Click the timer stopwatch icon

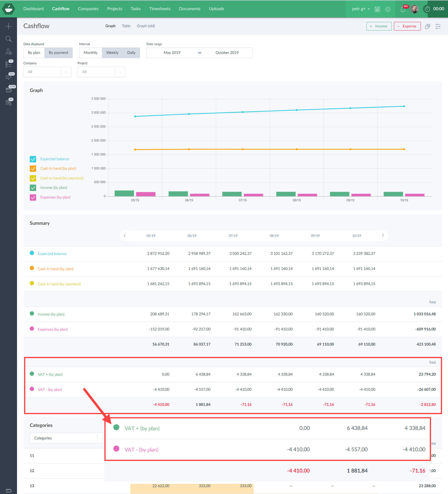(x=427, y=9)
